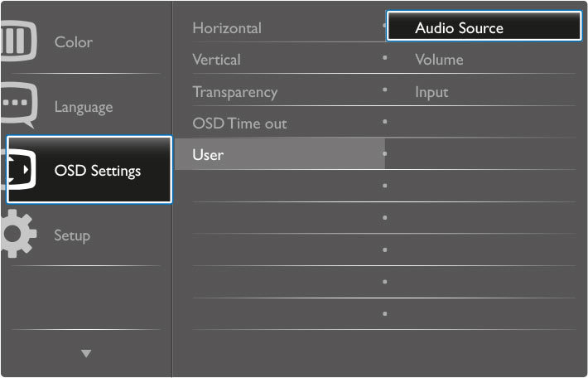Open the Language menu

(x=84, y=107)
